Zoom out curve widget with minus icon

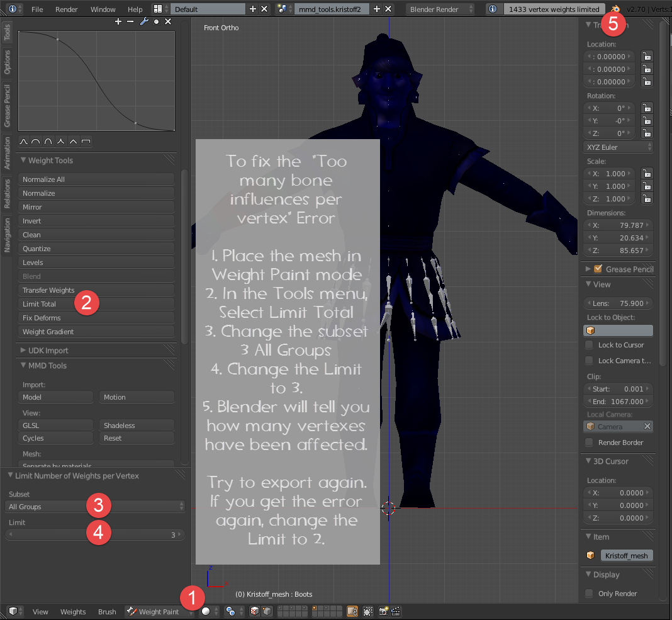click(130, 21)
